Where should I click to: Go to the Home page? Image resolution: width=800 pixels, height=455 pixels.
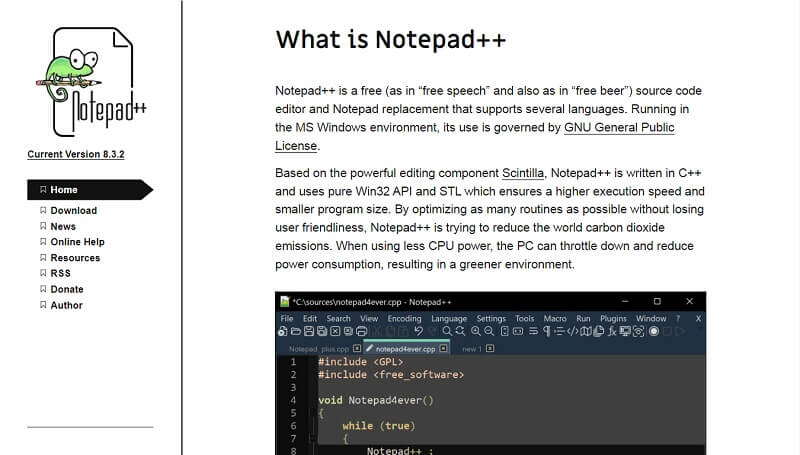click(x=90, y=190)
